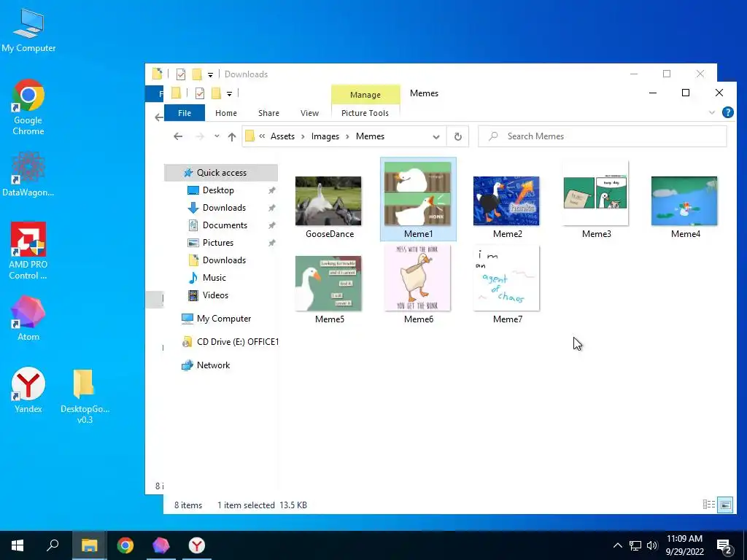Click the forward navigation arrow

coord(200,136)
